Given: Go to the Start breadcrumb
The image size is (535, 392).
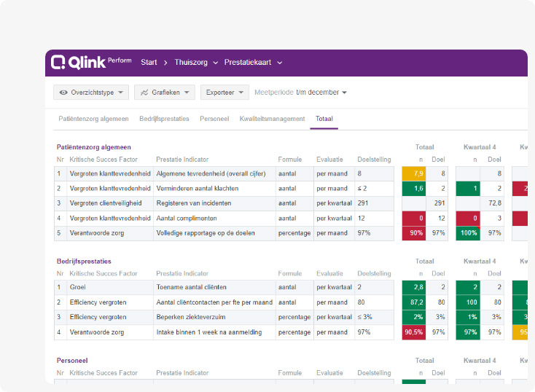Looking at the screenshot, I should click(x=149, y=63).
